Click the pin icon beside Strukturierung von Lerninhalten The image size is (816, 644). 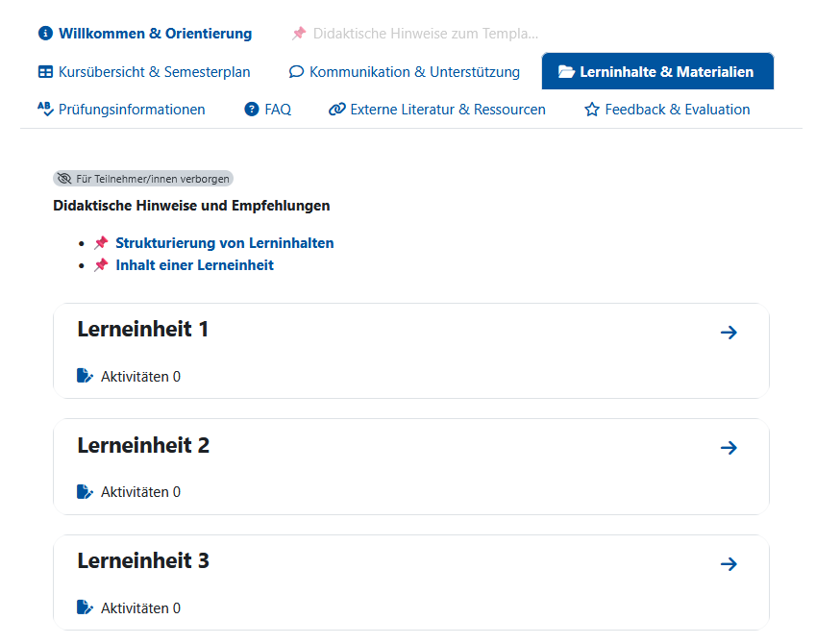click(101, 242)
